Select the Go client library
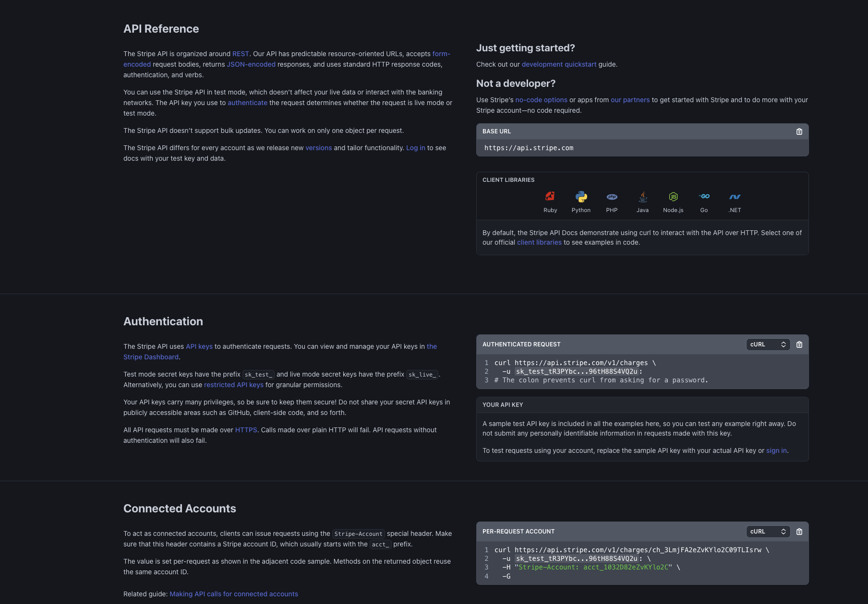The width and height of the screenshot is (868, 604). (704, 201)
